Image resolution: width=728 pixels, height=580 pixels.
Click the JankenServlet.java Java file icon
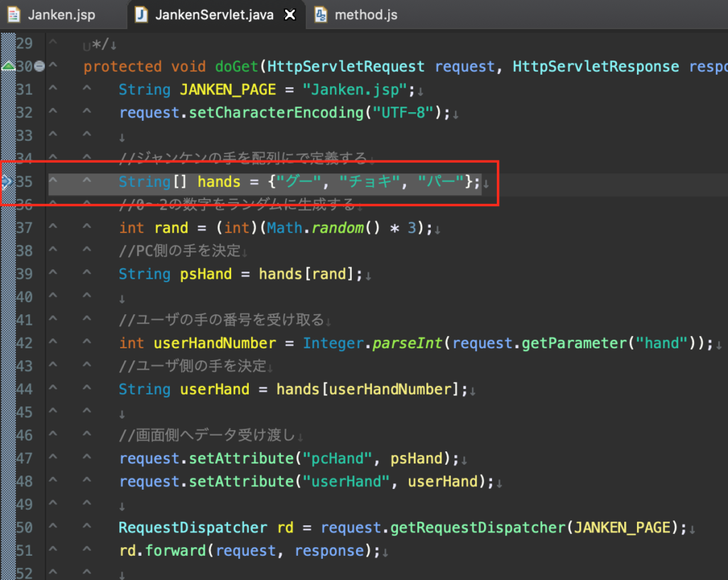pos(141,15)
